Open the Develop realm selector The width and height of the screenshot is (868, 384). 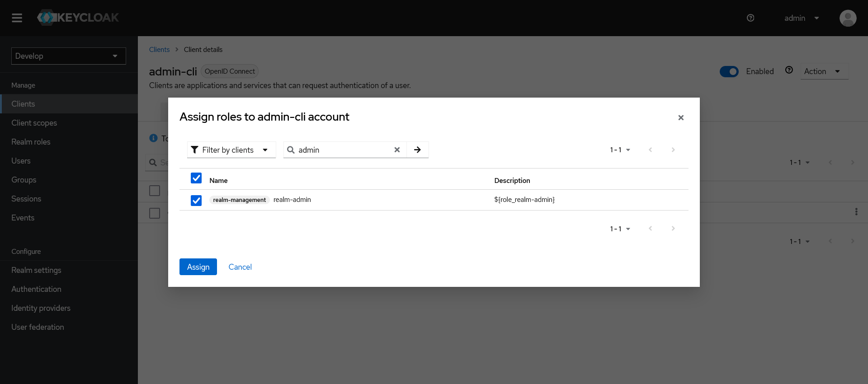69,56
